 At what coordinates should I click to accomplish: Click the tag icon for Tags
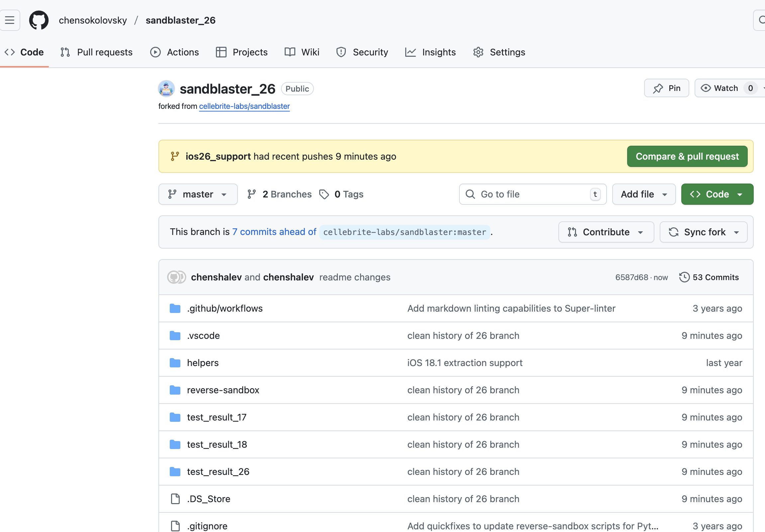point(324,194)
